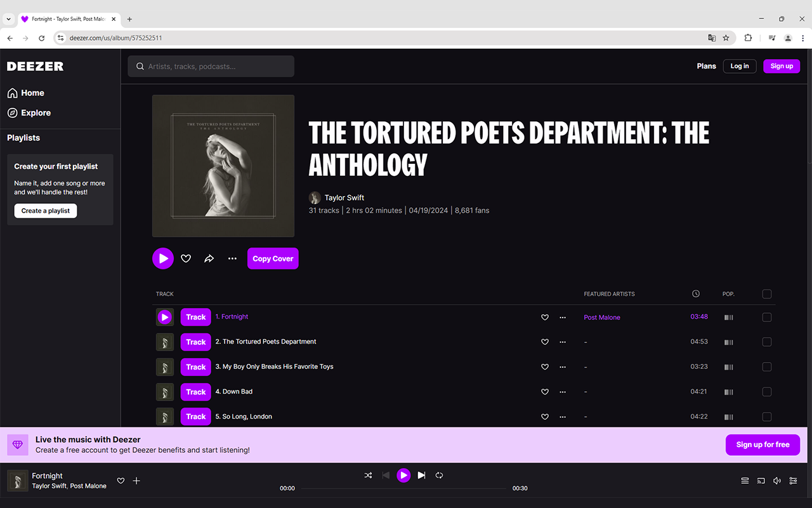
Task: Click the Track button beside The Tortured Poets Department
Action: pos(196,342)
